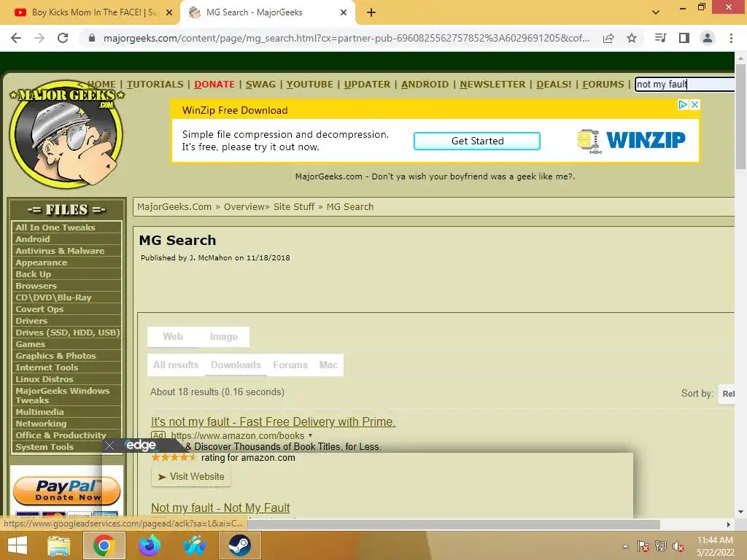
Task: Click the browser address bar
Action: point(346,38)
